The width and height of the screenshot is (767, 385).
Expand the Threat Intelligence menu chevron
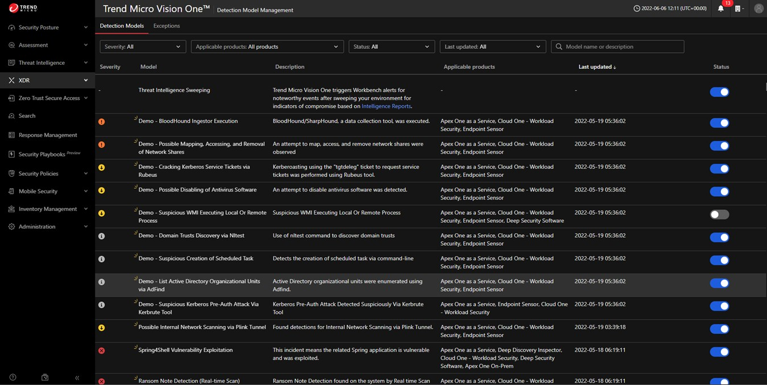point(86,63)
